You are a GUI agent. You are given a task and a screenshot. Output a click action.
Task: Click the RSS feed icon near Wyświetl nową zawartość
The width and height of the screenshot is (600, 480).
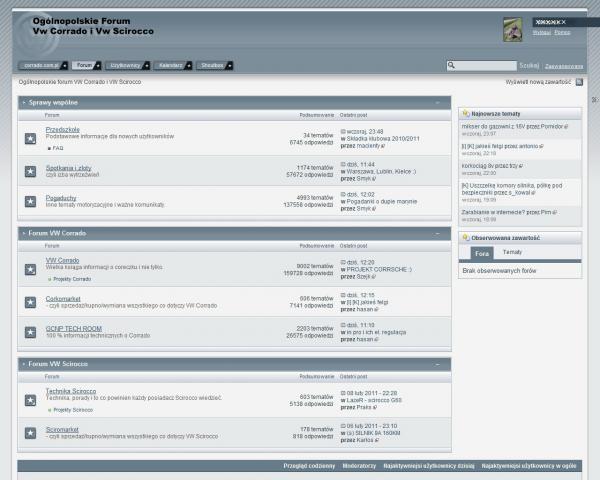point(579,82)
